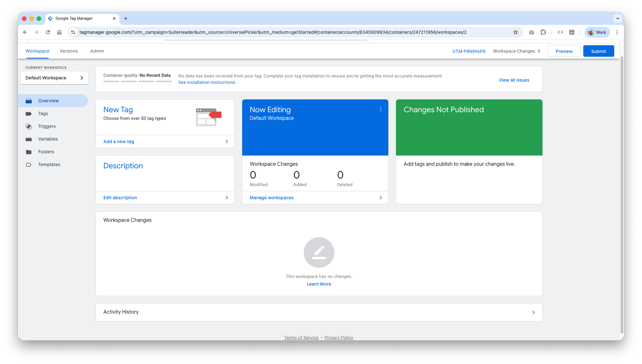Screen dimensions: 642x364
Task: Click the Deleted count value
Action: tap(340, 175)
